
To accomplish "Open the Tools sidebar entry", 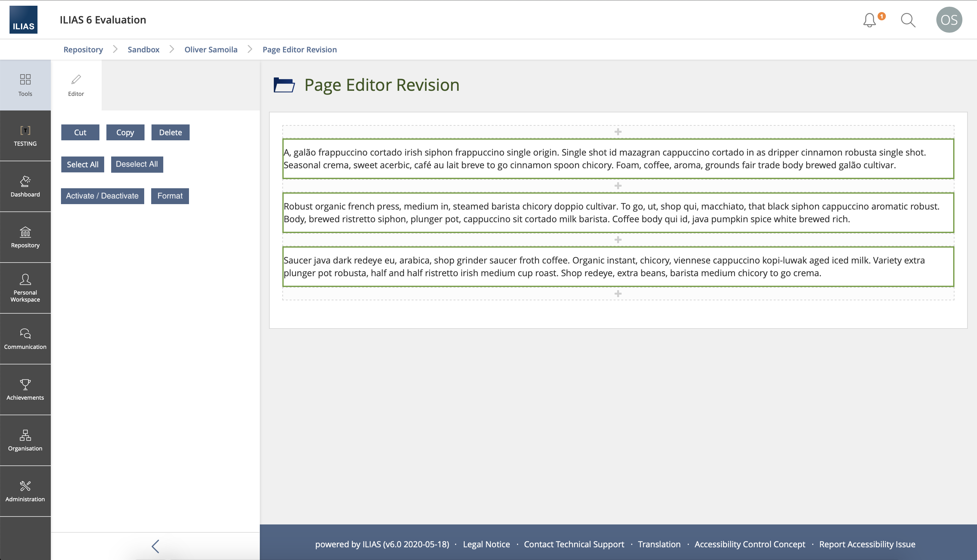I will point(25,85).
